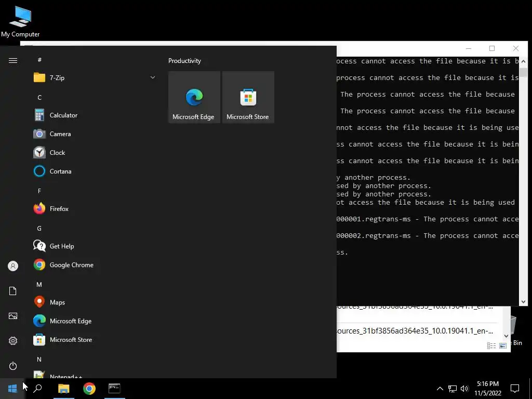This screenshot has width=532, height=399.
Task: Open taskbar Search magnifier
Action: pos(37,388)
